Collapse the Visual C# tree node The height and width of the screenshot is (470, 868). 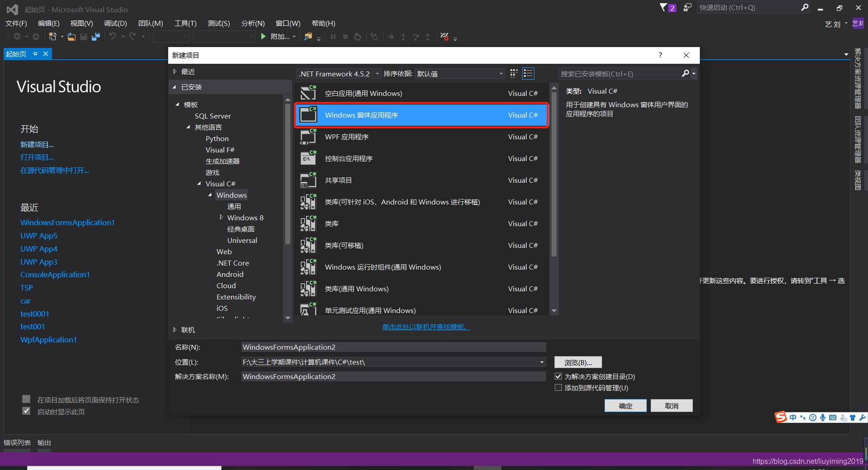pyautogui.click(x=199, y=184)
